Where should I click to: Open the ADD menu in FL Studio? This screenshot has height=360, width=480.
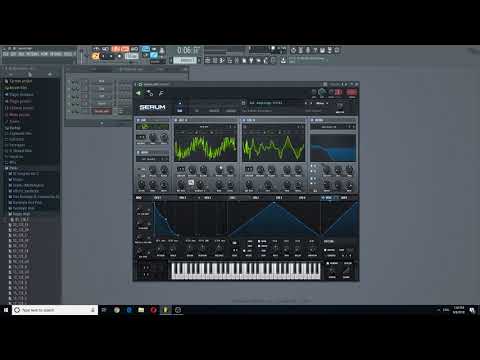[x=21, y=54]
